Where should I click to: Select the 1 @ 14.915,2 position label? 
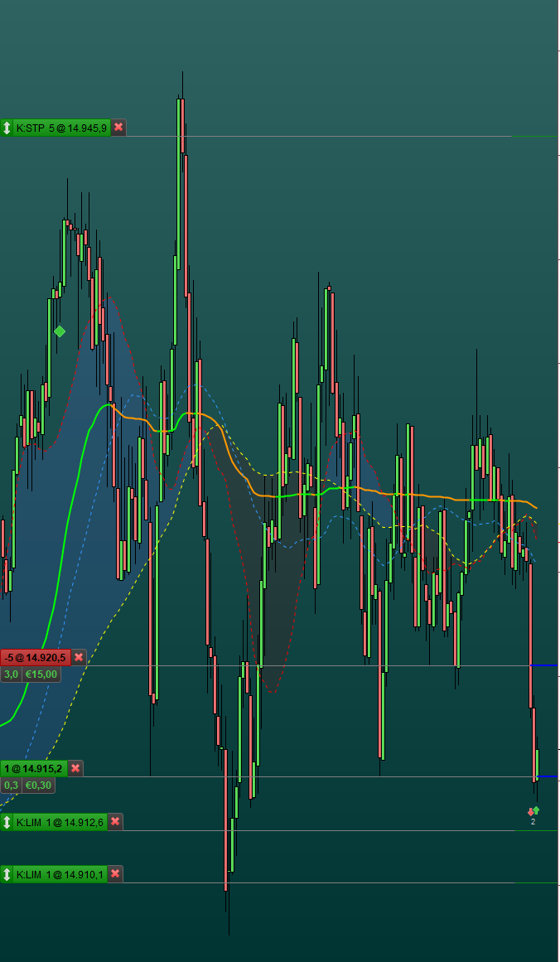click(34, 768)
